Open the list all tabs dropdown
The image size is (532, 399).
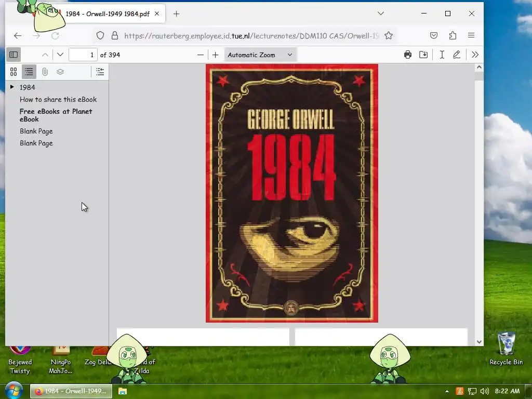[x=381, y=14]
